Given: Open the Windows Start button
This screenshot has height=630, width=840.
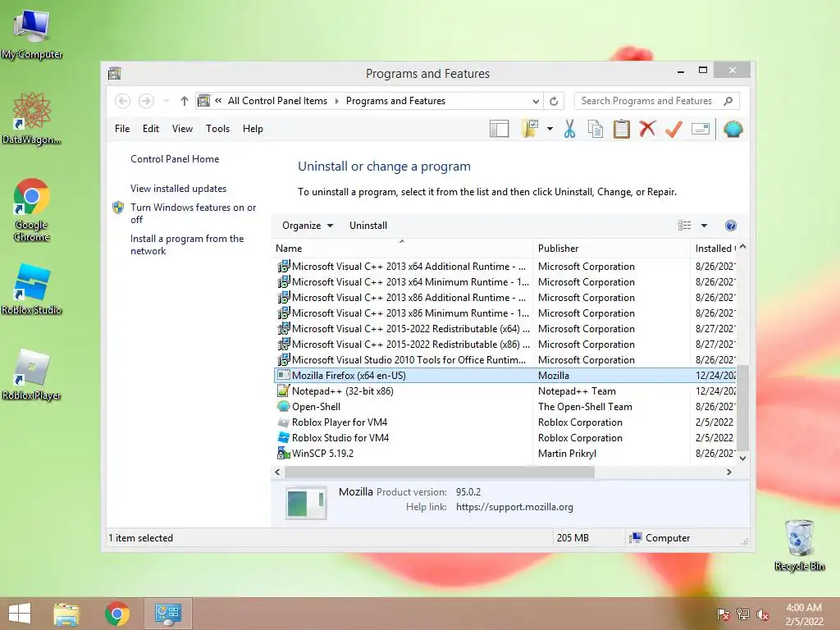Looking at the screenshot, I should (x=20, y=614).
